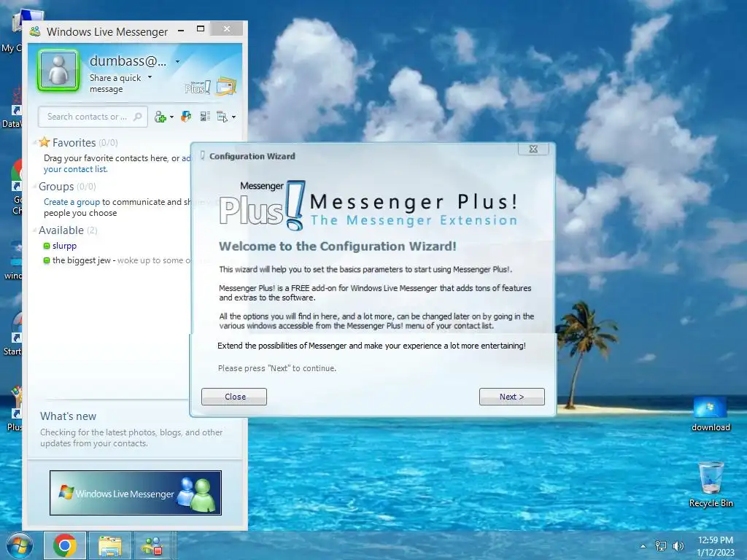Click 'Welcome to the Configuration Wizard!' heading

click(x=337, y=246)
